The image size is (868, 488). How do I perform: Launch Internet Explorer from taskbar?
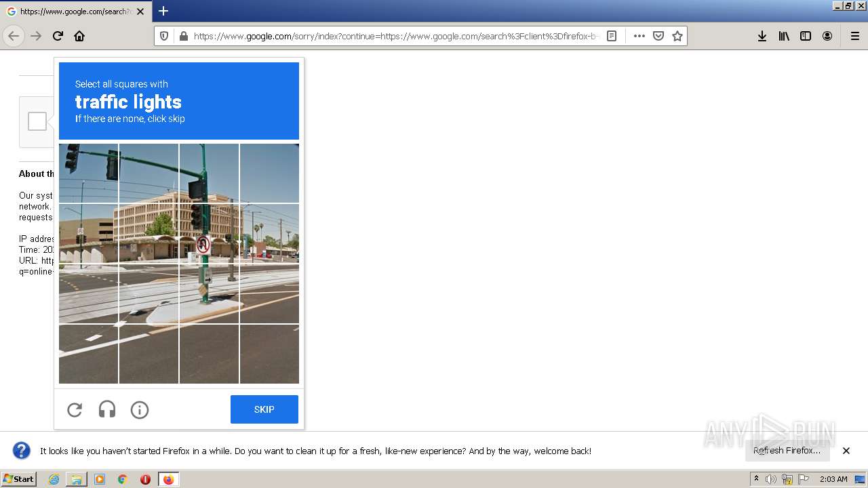point(54,479)
